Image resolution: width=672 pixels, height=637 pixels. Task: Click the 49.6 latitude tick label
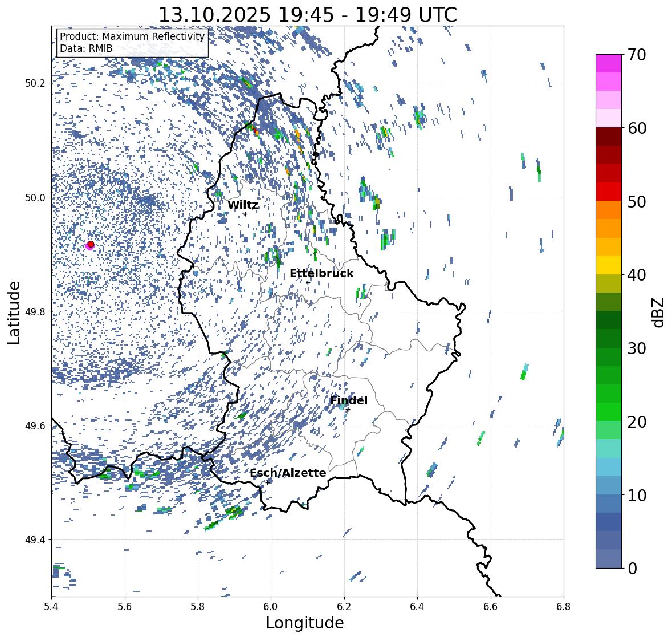coord(35,425)
